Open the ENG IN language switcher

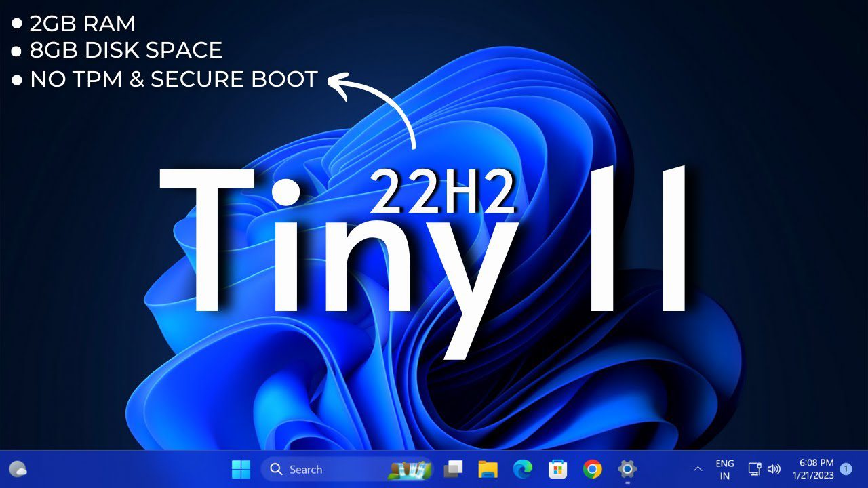(725, 468)
